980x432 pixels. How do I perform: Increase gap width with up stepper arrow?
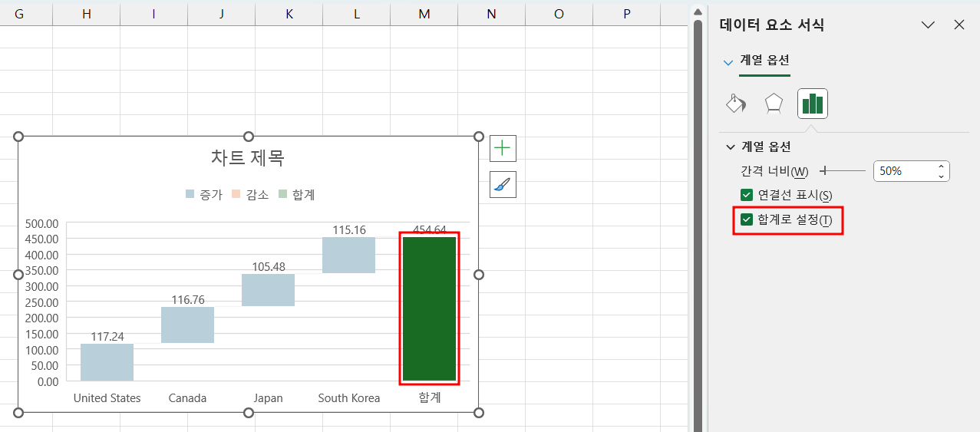click(x=942, y=167)
